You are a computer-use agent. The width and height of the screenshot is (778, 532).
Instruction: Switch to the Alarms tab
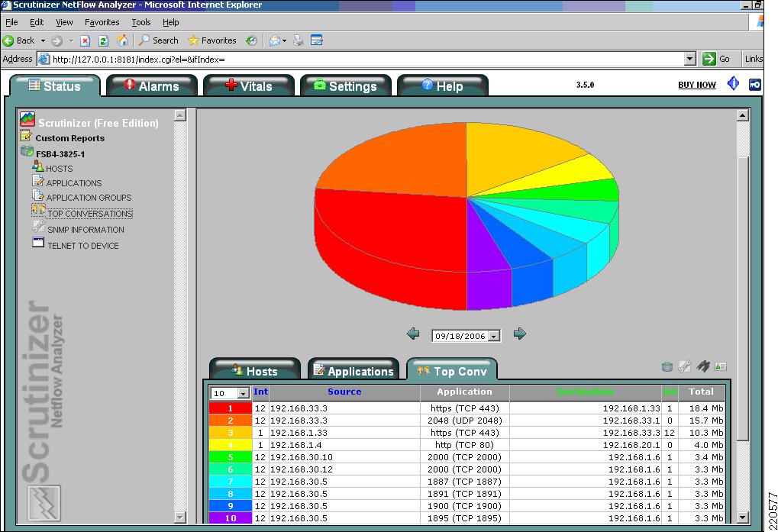click(152, 85)
